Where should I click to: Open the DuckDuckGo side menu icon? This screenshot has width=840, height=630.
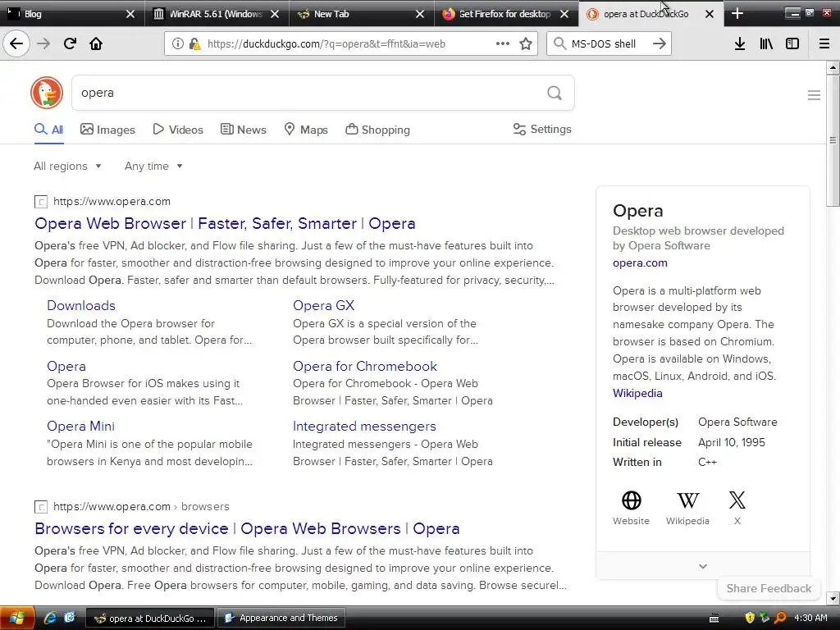[814, 95]
